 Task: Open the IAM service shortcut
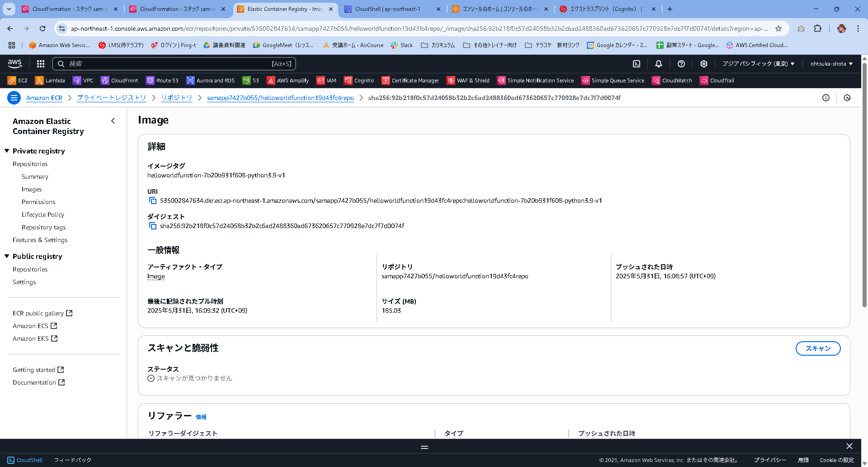[x=326, y=81]
